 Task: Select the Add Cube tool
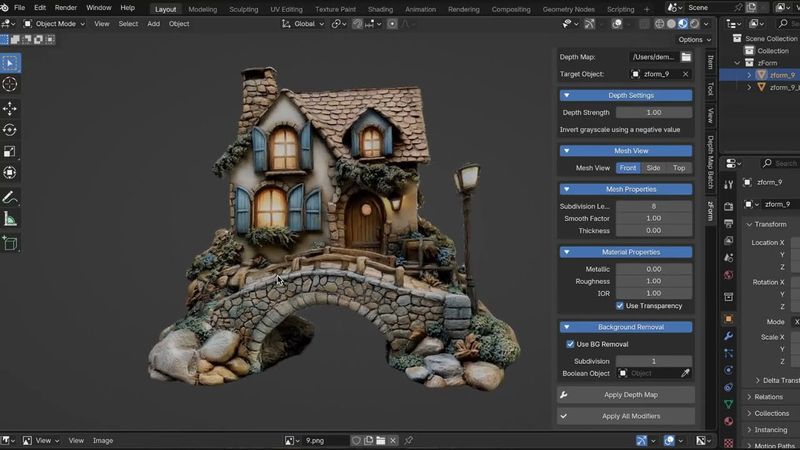point(10,243)
